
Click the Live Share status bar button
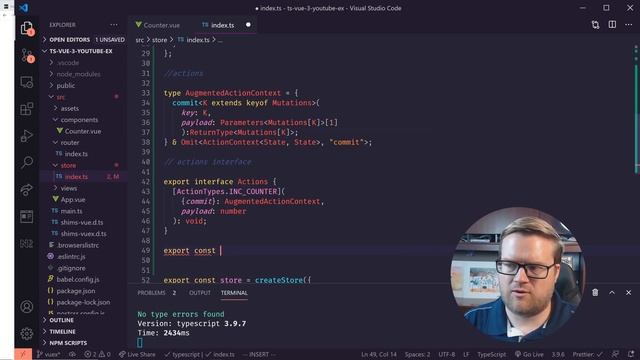[x=137, y=354]
